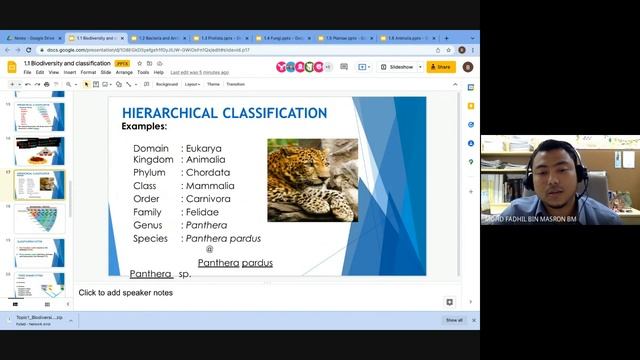Click the browser back arrow

(x=7, y=50)
